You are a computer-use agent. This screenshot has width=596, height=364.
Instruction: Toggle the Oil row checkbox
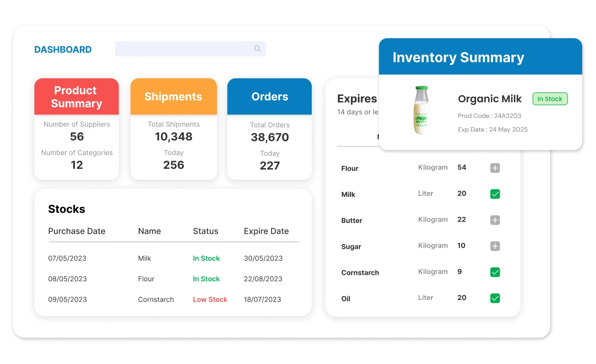coord(495,299)
